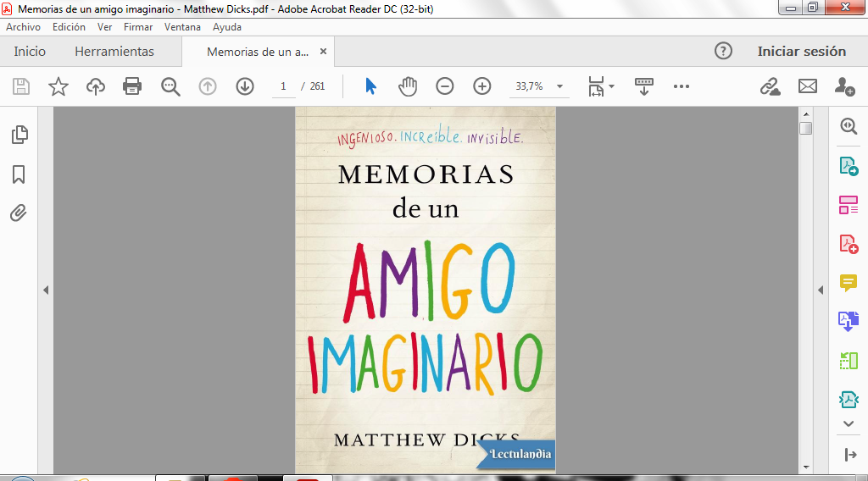Send file by email envelope icon
Image resolution: width=868 pixels, height=481 pixels.
click(x=808, y=86)
